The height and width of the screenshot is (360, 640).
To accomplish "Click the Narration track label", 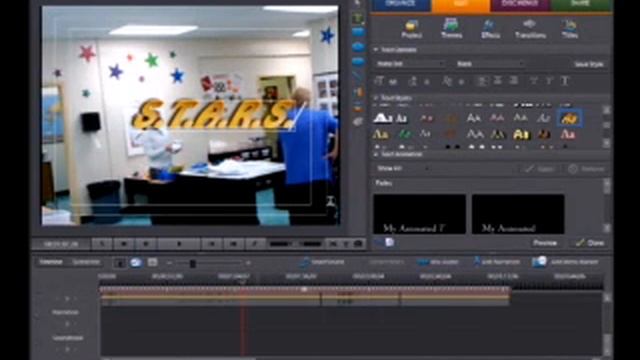I will point(65,312).
